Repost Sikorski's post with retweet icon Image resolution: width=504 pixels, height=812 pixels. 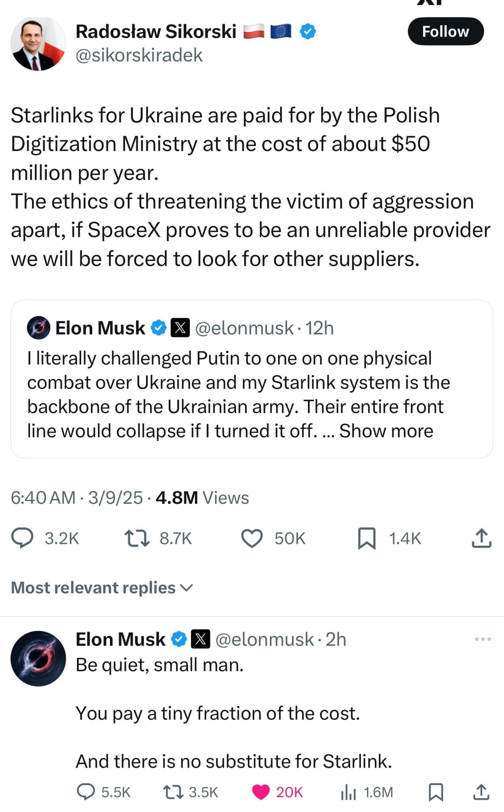[x=137, y=538]
